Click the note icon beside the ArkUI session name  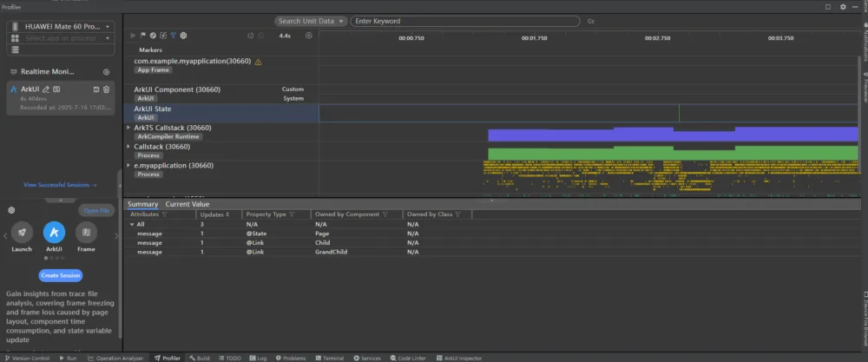[56, 89]
